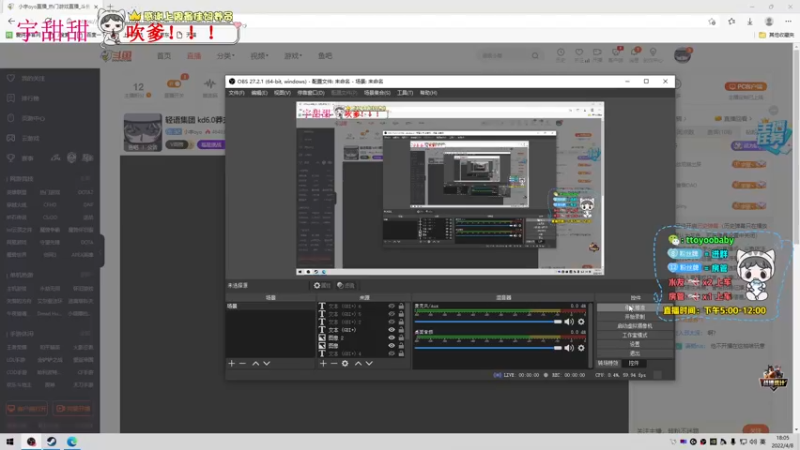This screenshot has width=800, height=450.
Task: Mute the 麦克风/Aux speaker icon
Action: tap(569, 322)
